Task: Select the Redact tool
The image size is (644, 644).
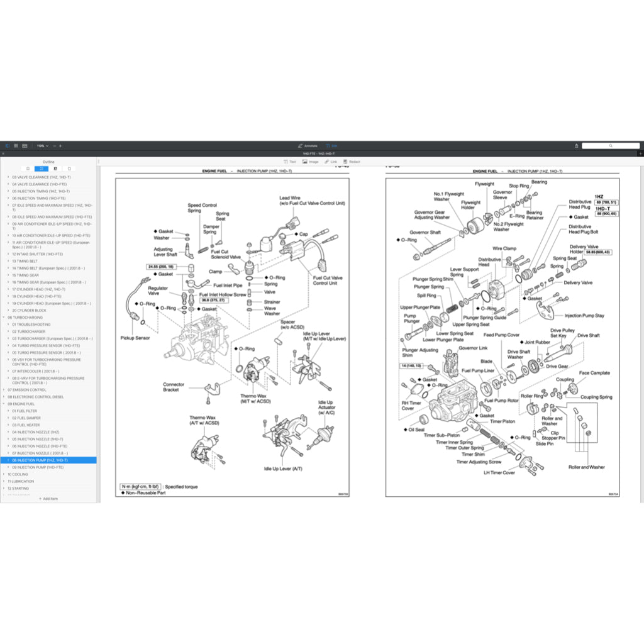Action: [x=352, y=162]
